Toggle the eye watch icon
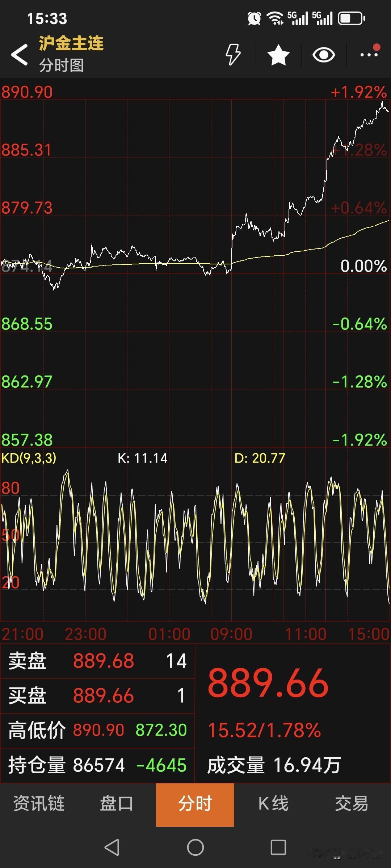391x868 pixels. [324, 55]
